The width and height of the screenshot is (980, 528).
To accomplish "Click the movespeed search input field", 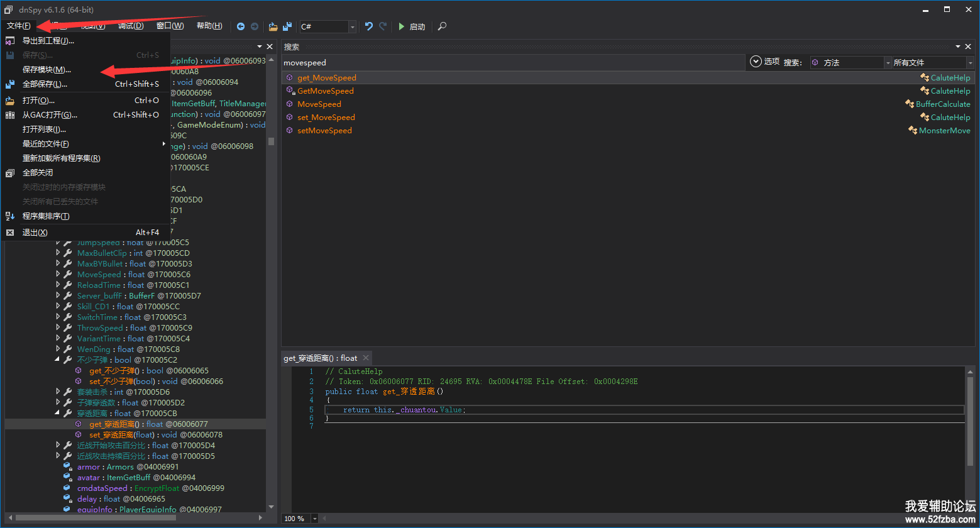I will coord(513,63).
